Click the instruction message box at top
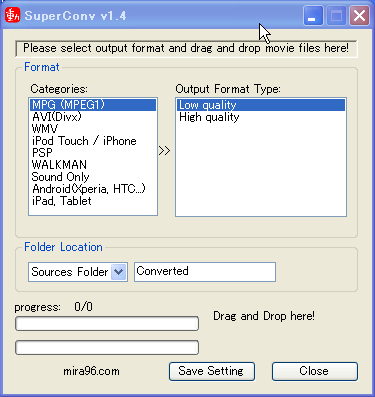The width and height of the screenshot is (375, 397). click(186, 48)
